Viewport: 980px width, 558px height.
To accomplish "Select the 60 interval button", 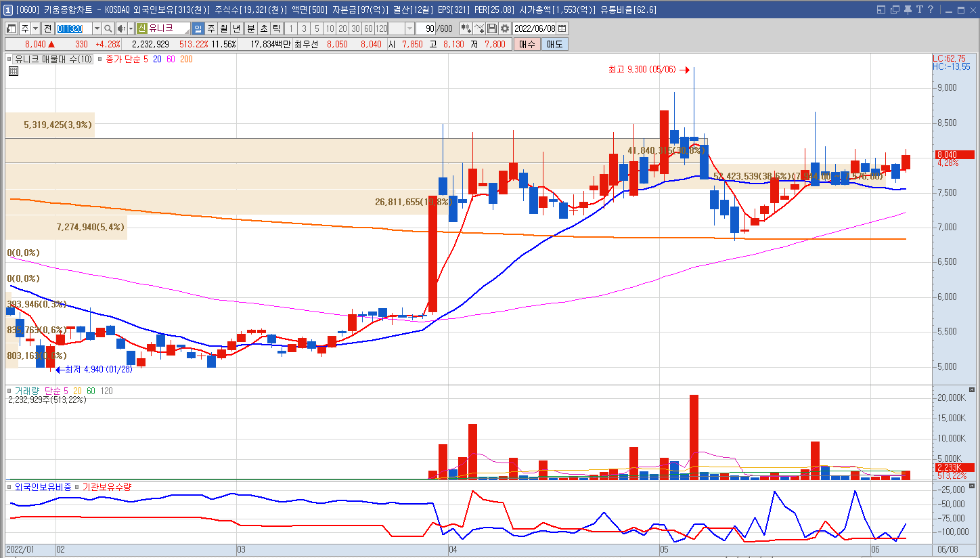I will pos(368,28).
